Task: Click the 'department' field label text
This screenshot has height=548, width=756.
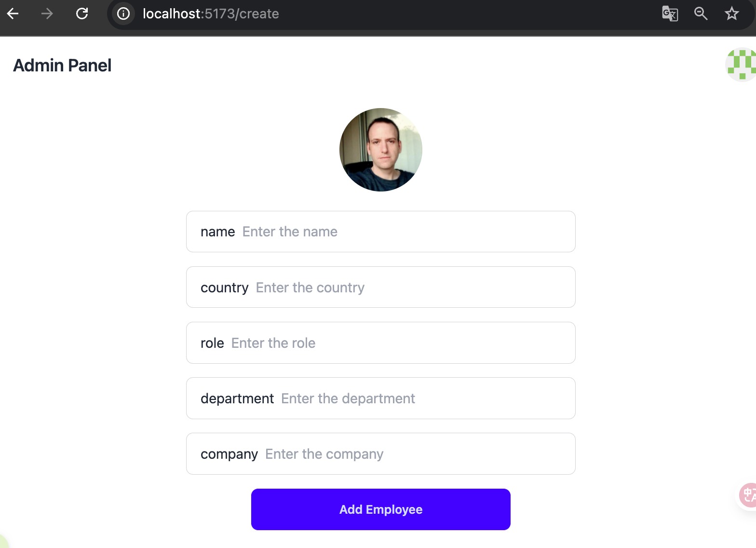Action: (237, 398)
